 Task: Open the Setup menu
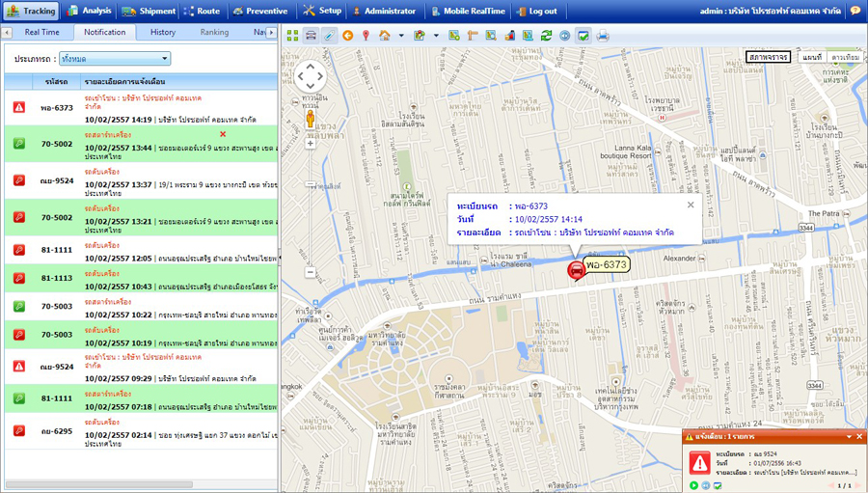[322, 11]
